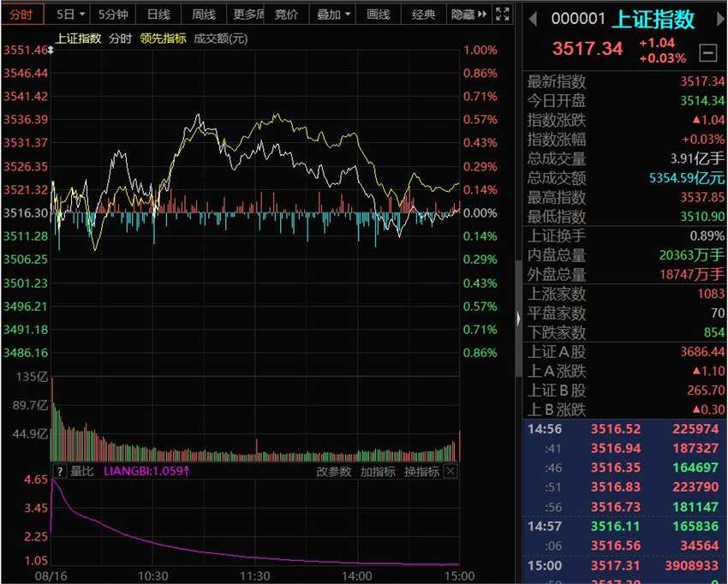728x584 pixels.
Task: Click the left arrow before stock code 000001
Action: coord(531,19)
